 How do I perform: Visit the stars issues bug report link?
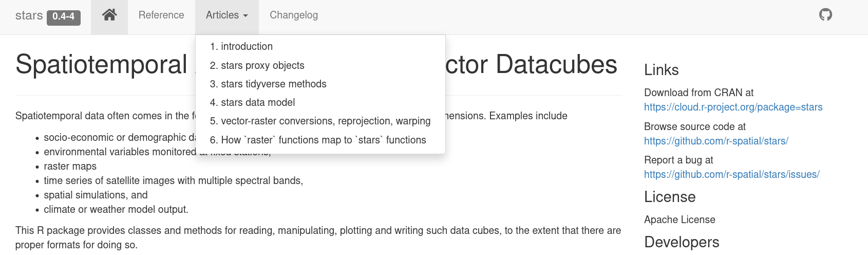point(731,174)
